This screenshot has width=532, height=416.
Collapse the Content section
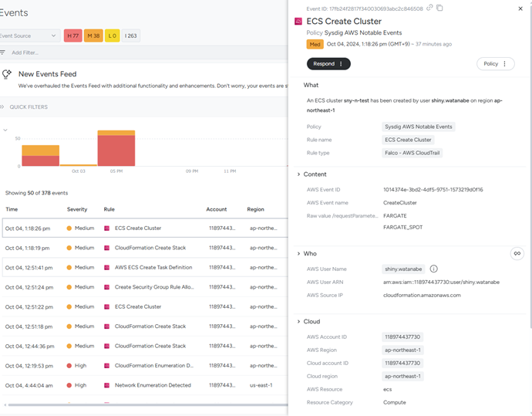(299, 174)
